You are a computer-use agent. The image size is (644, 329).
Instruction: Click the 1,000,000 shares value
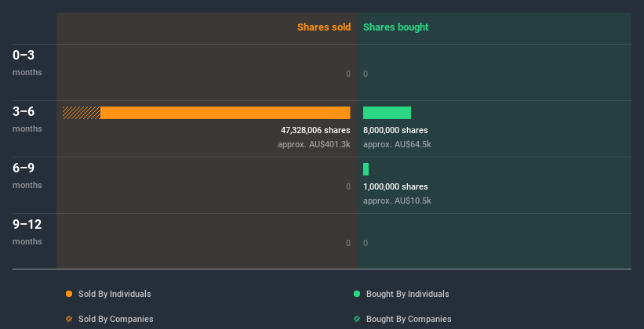tap(395, 186)
